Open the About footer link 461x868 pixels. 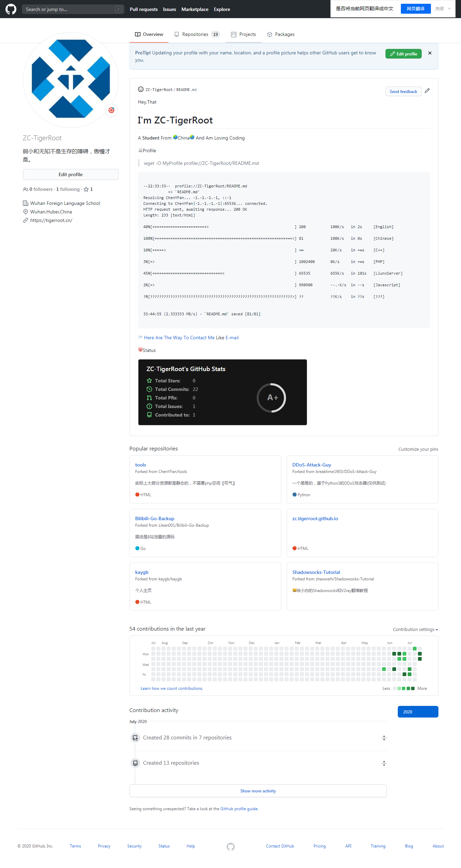click(438, 846)
